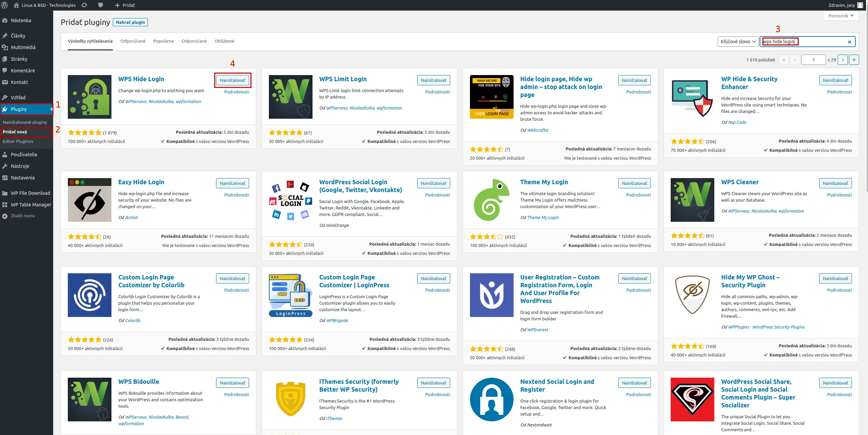Clear the search with the X icon
Image resolution: width=868 pixels, height=435 pixels.
(x=849, y=42)
